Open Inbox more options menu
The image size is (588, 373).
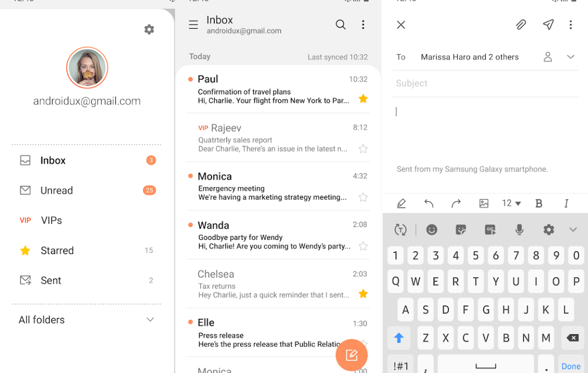(x=363, y=25)
